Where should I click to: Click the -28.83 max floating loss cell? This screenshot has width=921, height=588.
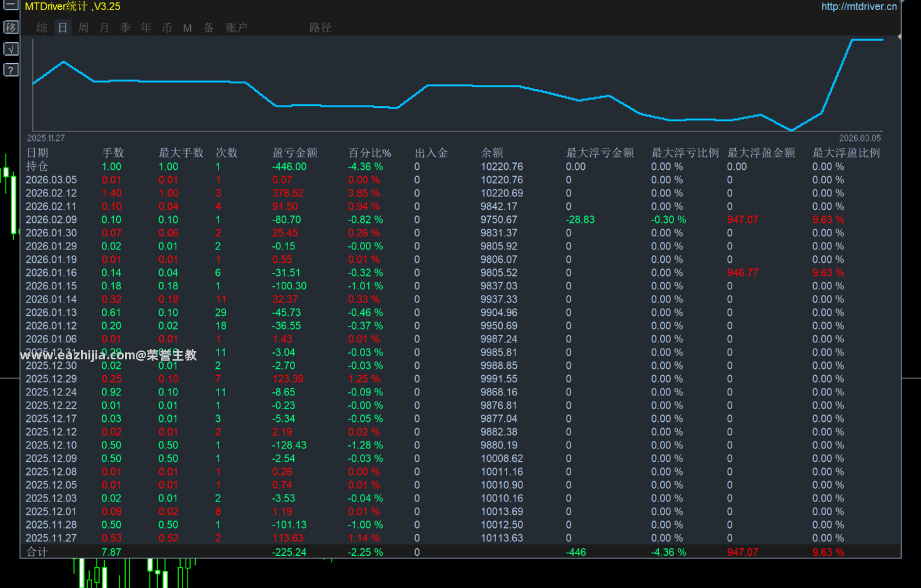(x=581, y=220)
